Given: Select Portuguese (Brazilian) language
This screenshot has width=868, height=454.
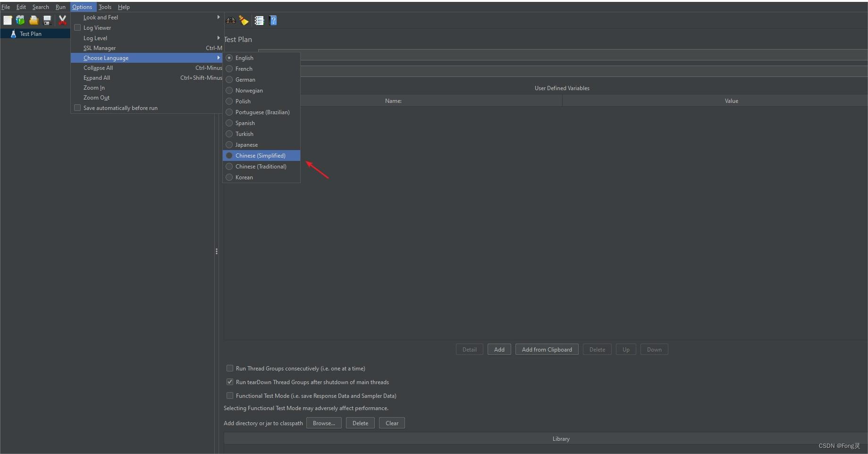Looking at the screenshot, I should tap(261, 112).
